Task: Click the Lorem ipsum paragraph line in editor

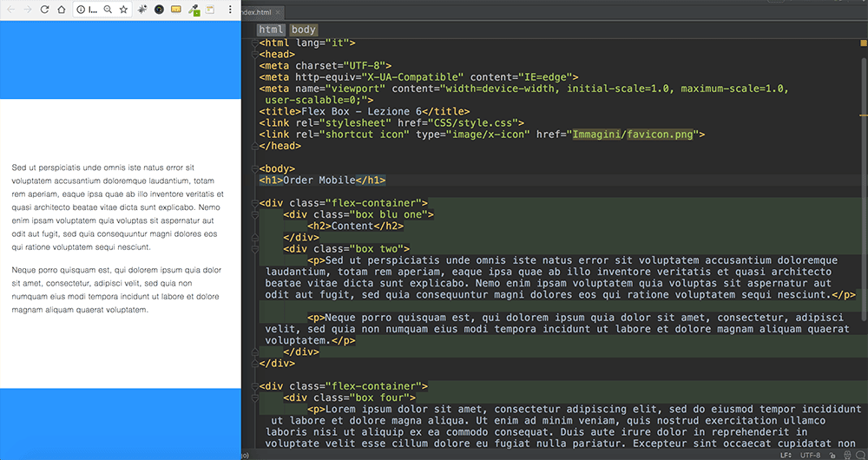Action: pyautogui.click(x=584, y=409)
